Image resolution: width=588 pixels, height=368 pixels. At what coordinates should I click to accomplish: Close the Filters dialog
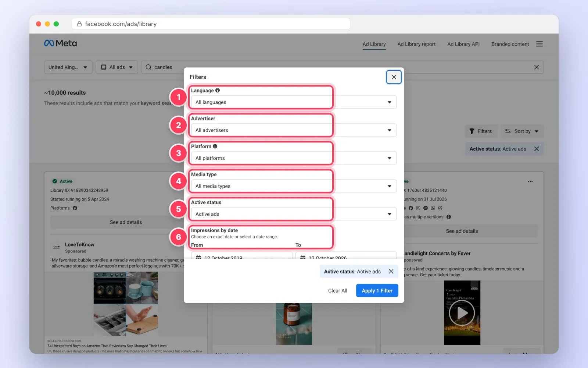coord(394,77)
